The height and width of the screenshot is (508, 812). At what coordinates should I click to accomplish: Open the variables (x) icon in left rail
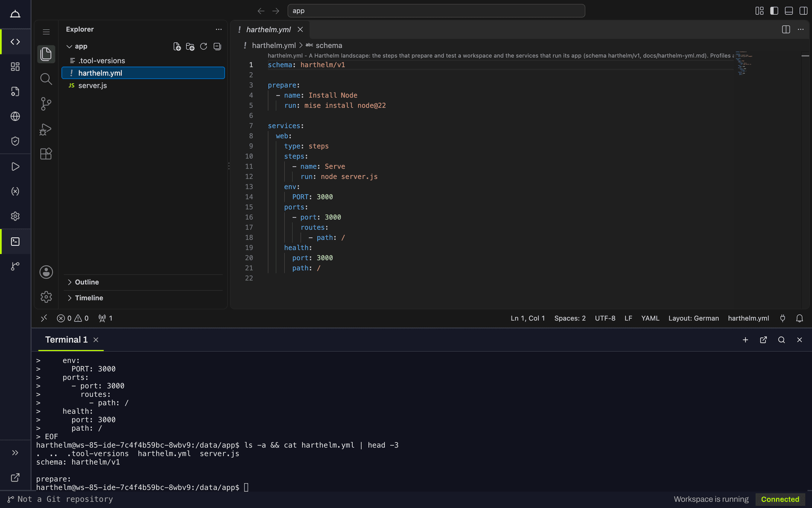(15, 192)
